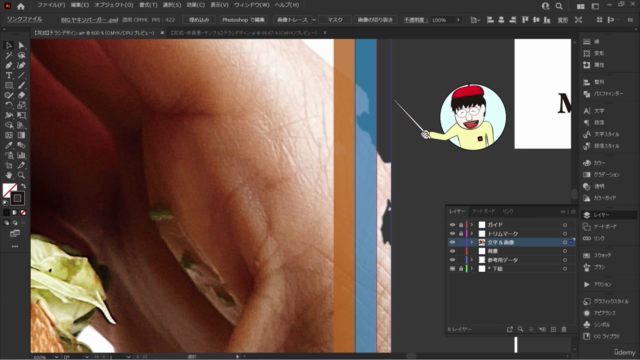Select the Zoom magnifier tool
This screenshot has width=640, height=360.
[x=21, y=175]
